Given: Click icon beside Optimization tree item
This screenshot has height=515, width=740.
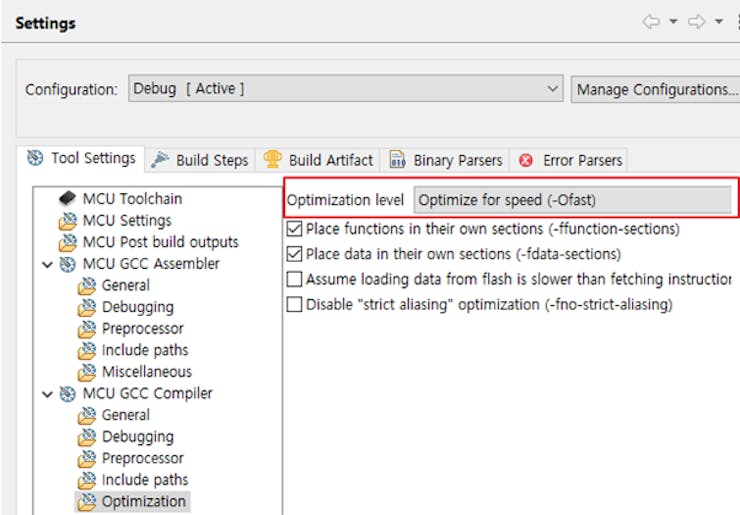Looking at the screenshot, I should tap(87, 502).
